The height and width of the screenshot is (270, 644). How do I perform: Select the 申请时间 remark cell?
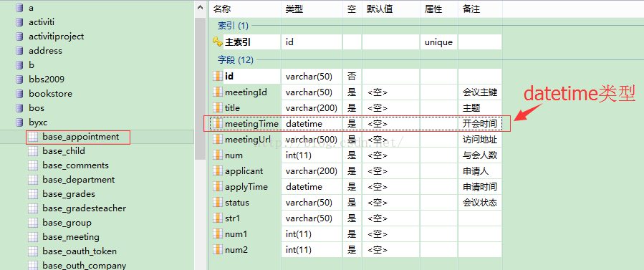point(480,187)
